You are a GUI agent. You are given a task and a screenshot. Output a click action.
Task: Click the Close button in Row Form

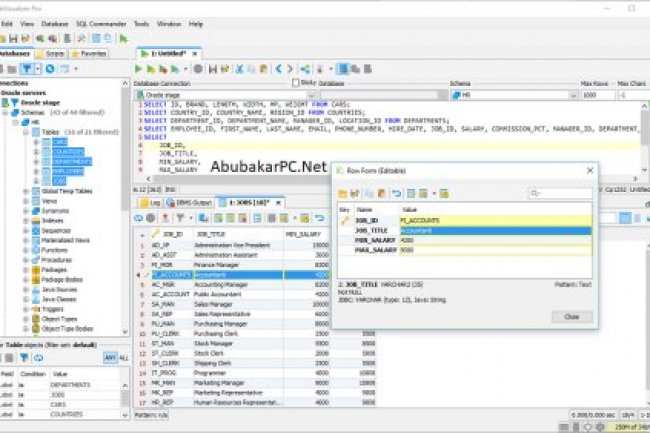pyautogui.click(x=571, y=316)
